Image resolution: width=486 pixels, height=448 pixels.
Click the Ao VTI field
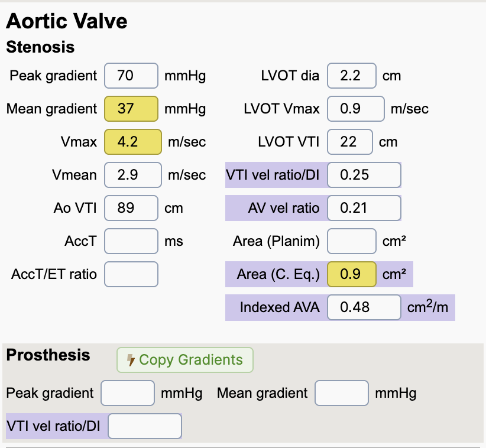[x=131, y=208]
